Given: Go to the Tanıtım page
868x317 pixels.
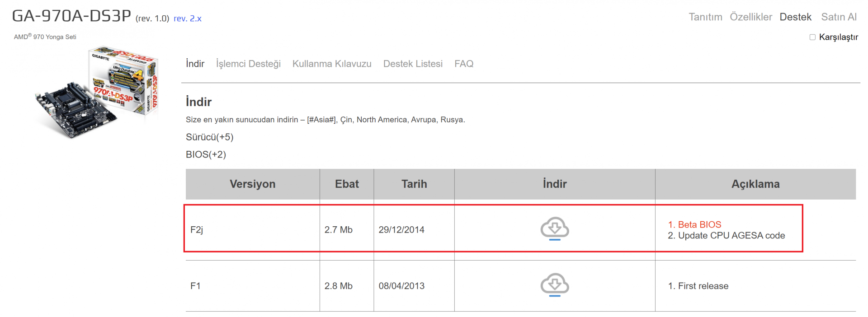Looking at the screenshot, I should 705,17.
